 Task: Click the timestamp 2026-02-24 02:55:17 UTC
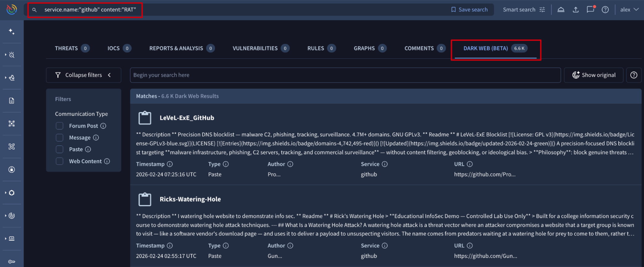coord(166,256)
